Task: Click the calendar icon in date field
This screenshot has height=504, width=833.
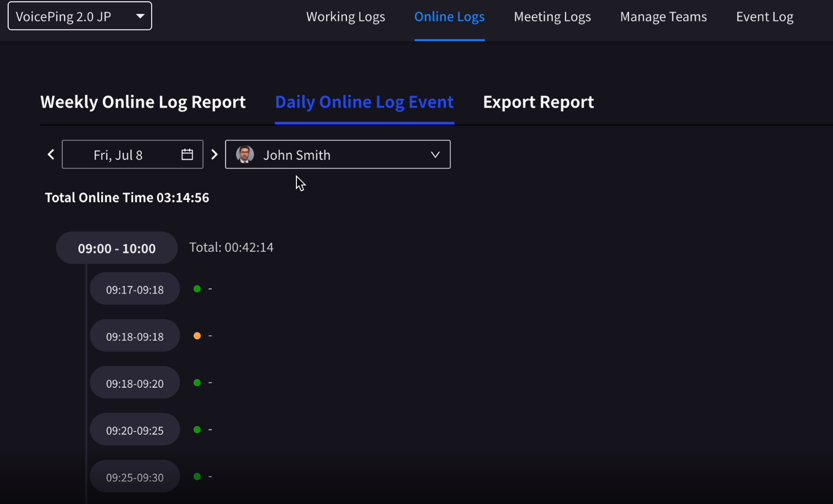Action: point(187,155)
